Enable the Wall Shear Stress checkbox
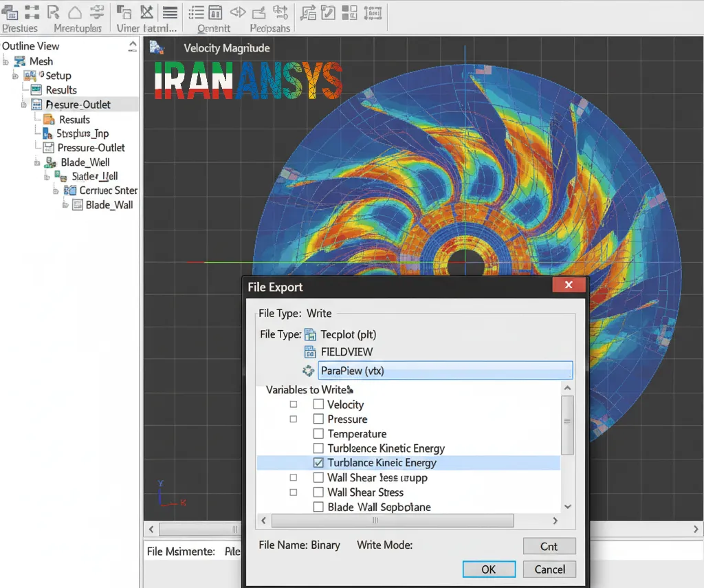The width and height of the screenshot is (704, 588). (318, 492)
